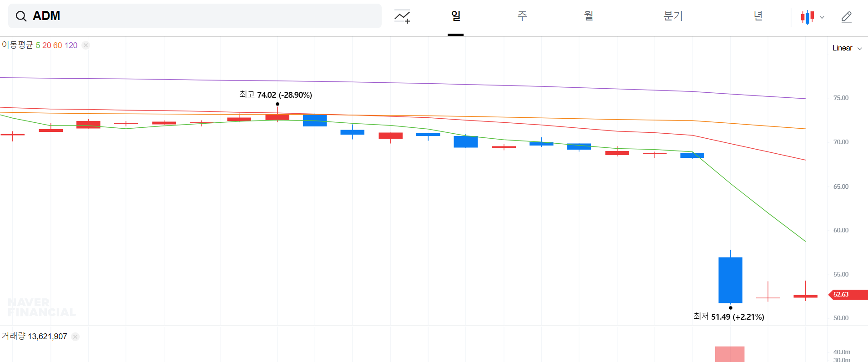Select the 5-day moving average value
Screen dimensions: 868x362
[38, 45]
